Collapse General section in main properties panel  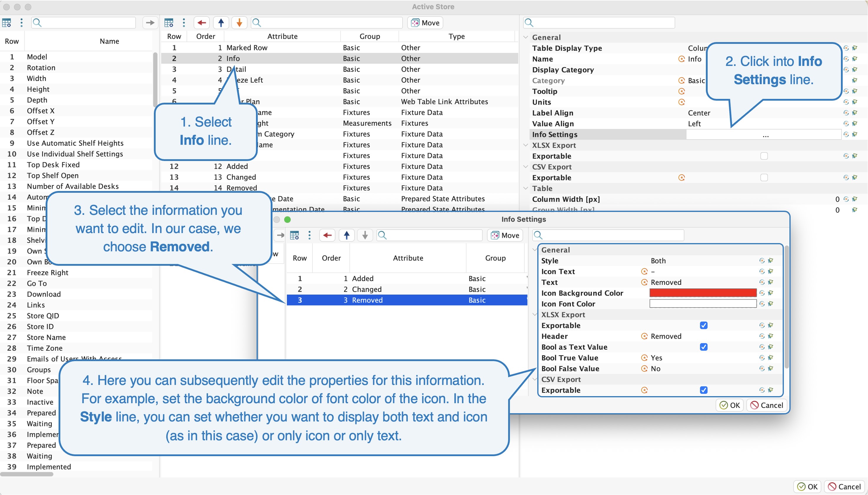[x=526, y=37]
